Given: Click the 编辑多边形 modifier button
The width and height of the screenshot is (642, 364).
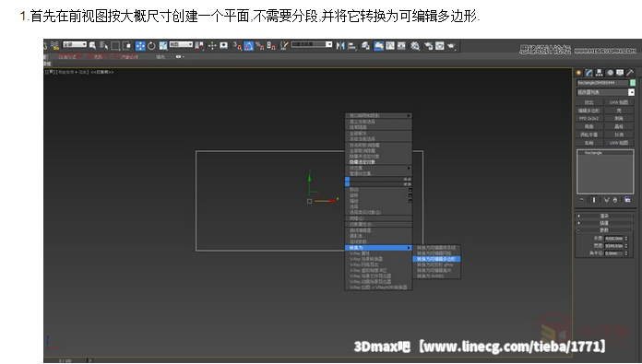Looking at the screenshot, I should point(588,111).
